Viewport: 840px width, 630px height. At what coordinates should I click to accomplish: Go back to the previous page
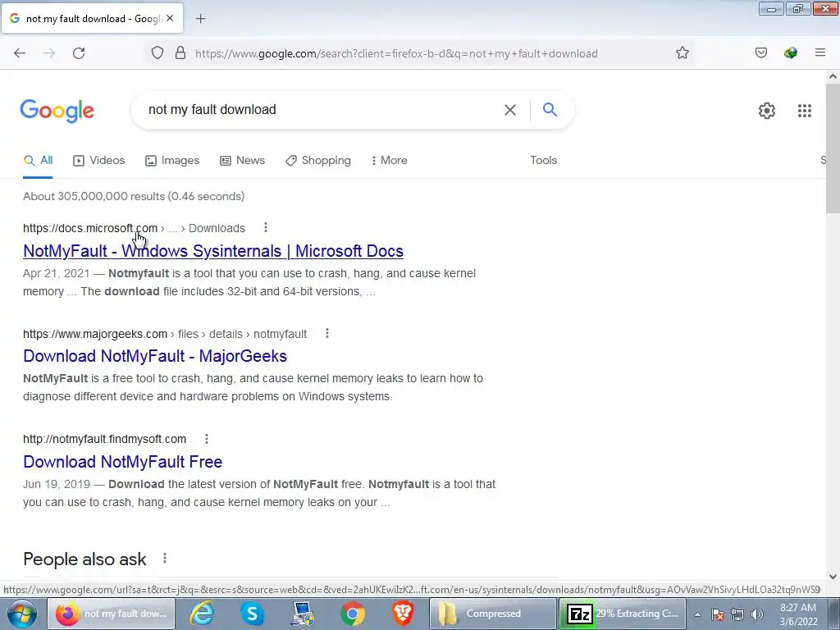pos(20,53)
